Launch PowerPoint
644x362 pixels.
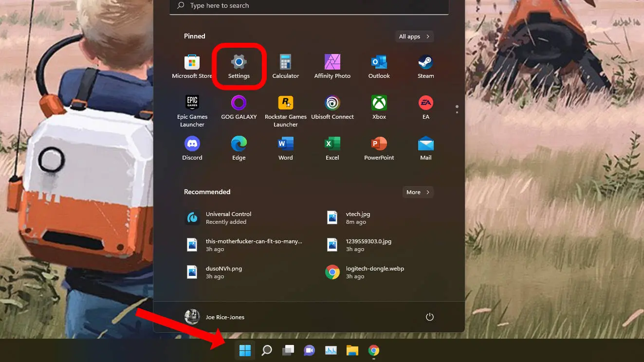[x=379, y=148]
